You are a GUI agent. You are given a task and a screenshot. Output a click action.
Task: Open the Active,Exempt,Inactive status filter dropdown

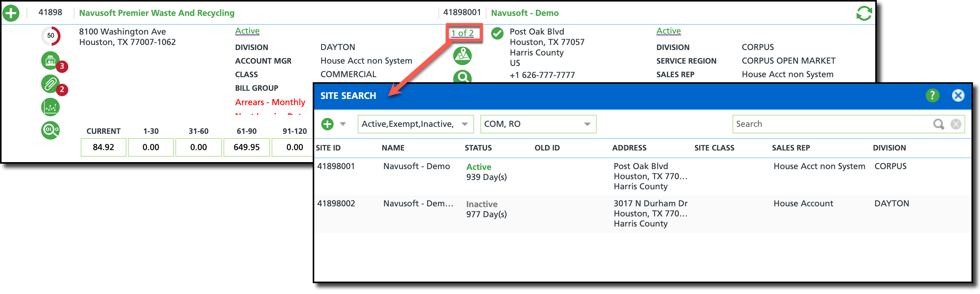coord(416,124)
